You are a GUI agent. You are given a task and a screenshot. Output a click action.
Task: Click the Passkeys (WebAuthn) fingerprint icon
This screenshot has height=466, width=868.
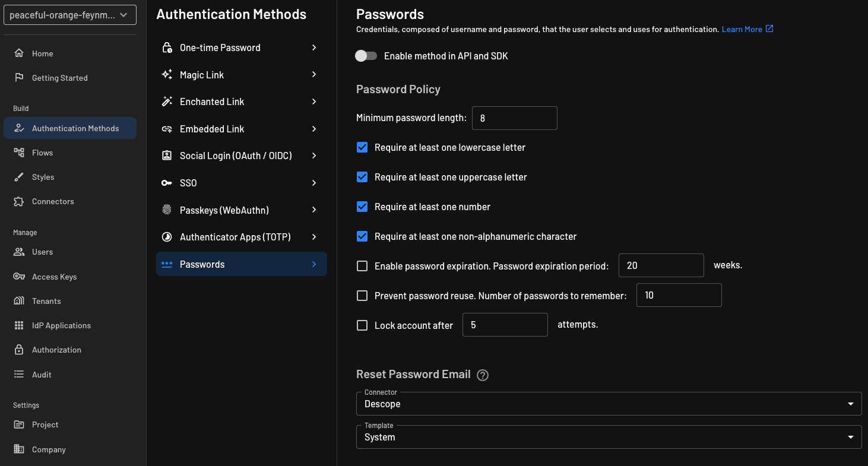click(167, 210)
